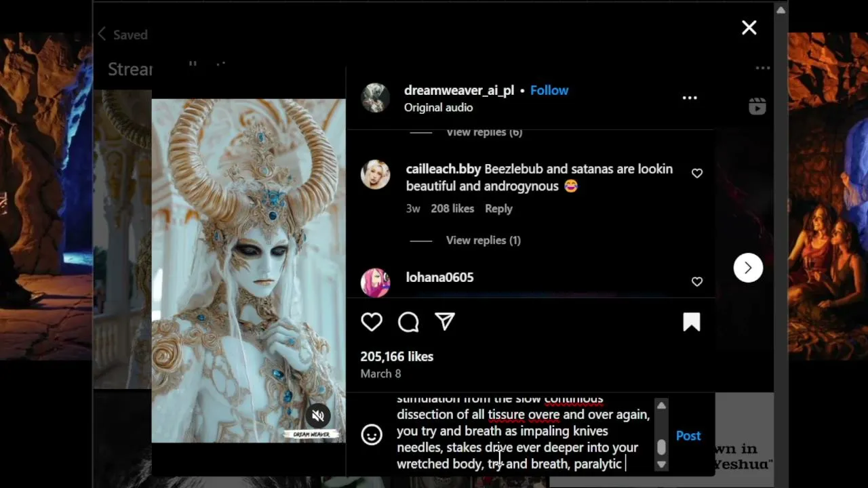
Task: Share the post via paper plane
Action: pos(445,322)
